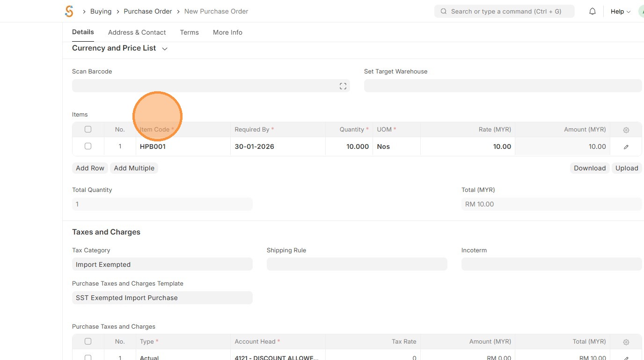Click the Add Row button
The height and width of the screenshot is (360, 644).
(x=90, y=168)
